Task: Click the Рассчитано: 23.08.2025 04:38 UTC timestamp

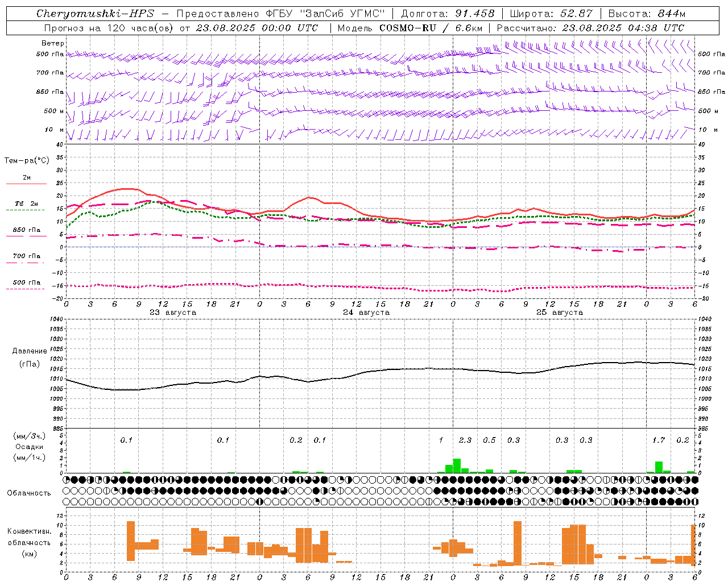Action: (x=590, y=28)
